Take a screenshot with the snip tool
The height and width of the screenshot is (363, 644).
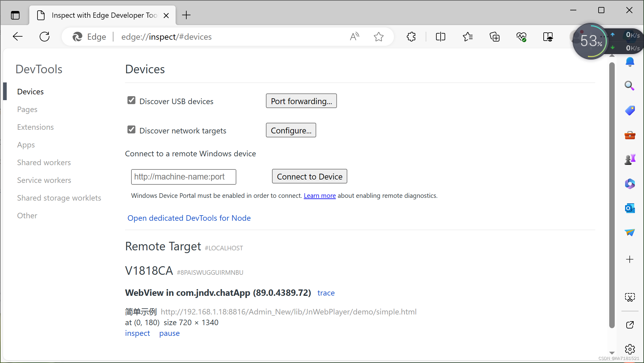click(630, 297)
